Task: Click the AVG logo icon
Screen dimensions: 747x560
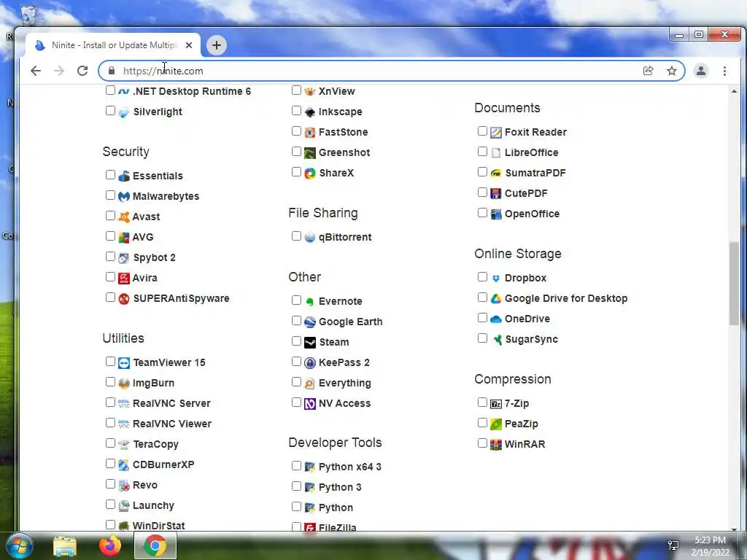Action: pos(124,237)
